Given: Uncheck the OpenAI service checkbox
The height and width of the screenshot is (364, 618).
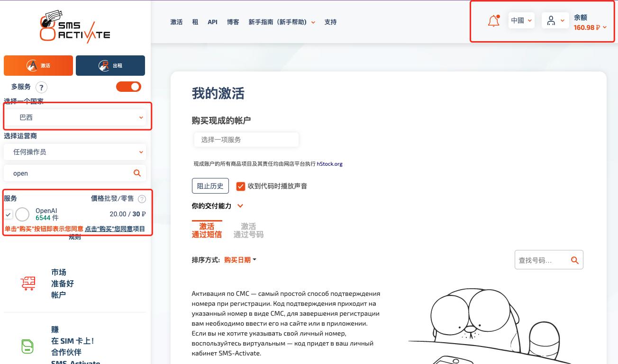Looking at the screenshot, I should 8,214.
